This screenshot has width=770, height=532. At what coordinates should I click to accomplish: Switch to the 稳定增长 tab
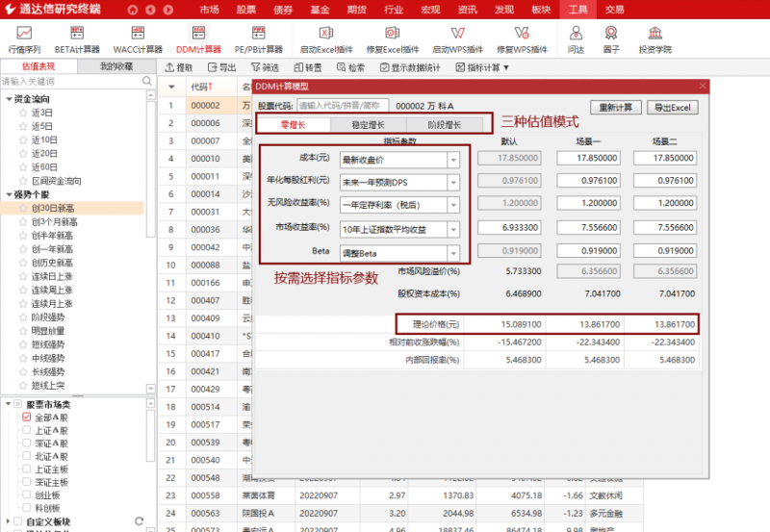[x=369, y=125]
